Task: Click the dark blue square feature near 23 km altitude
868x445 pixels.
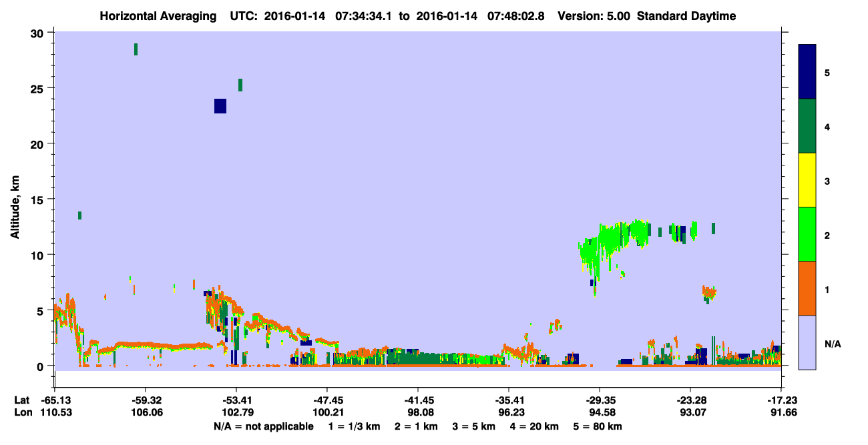Action: 220,106
